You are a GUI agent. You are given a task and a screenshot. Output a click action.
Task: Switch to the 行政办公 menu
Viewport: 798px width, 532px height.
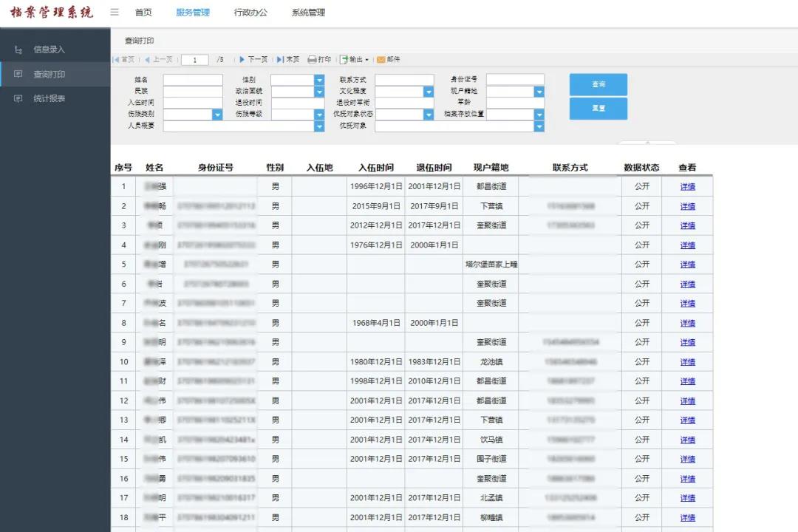tap(250, 12)
